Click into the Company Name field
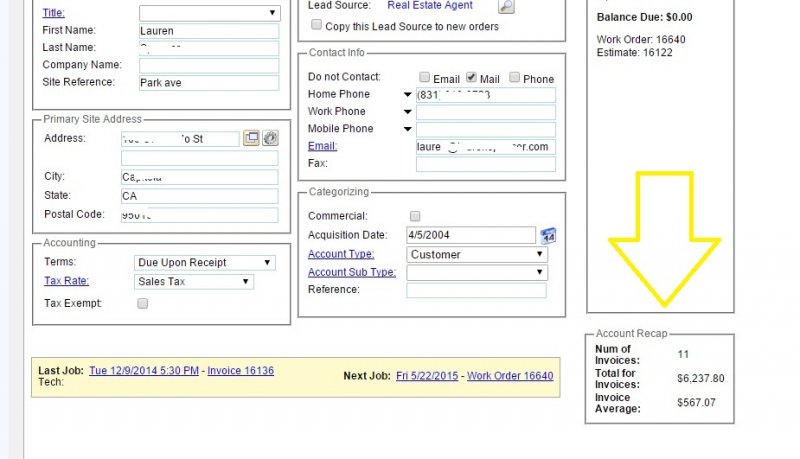 [x=209, y=65]
